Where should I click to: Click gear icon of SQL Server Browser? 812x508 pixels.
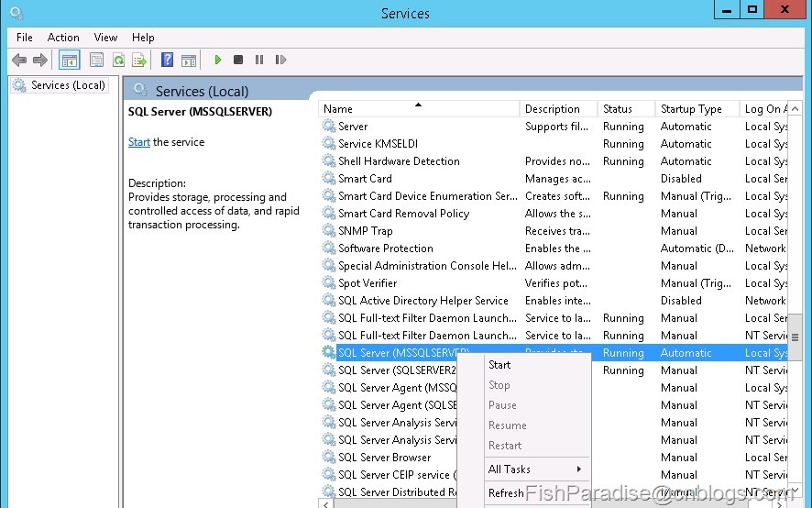(328, 458)
